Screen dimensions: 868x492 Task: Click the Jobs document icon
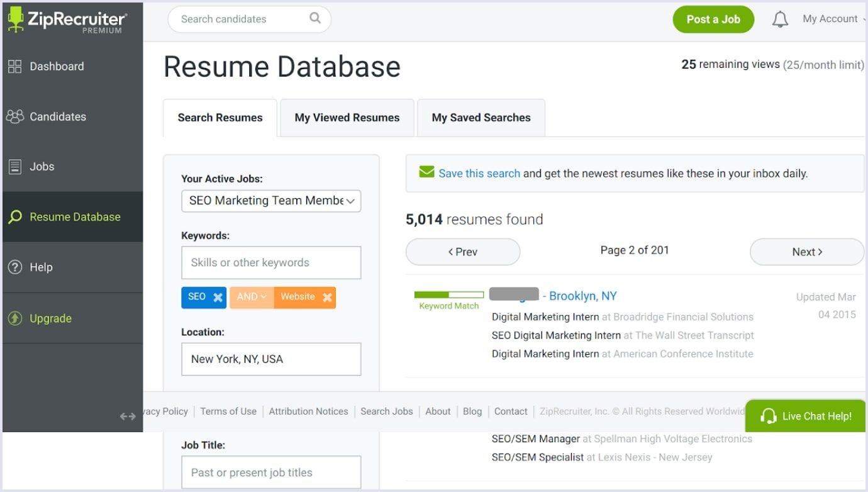[x=14, y=167]
